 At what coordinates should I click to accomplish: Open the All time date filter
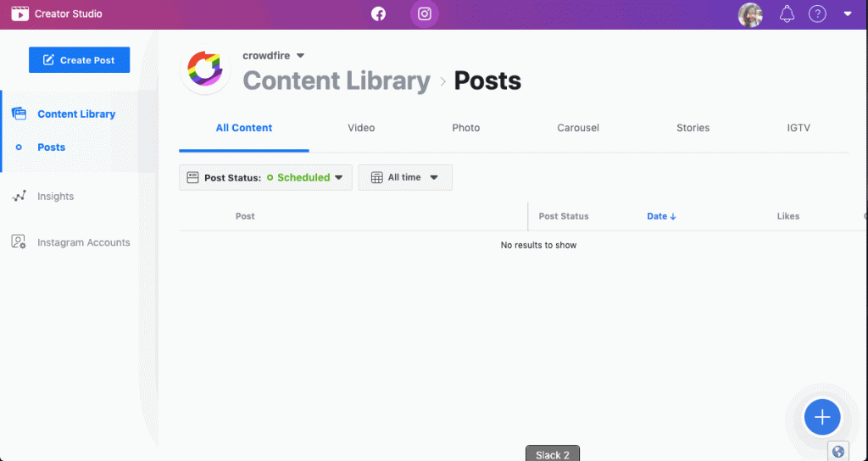tap(405, 178)
